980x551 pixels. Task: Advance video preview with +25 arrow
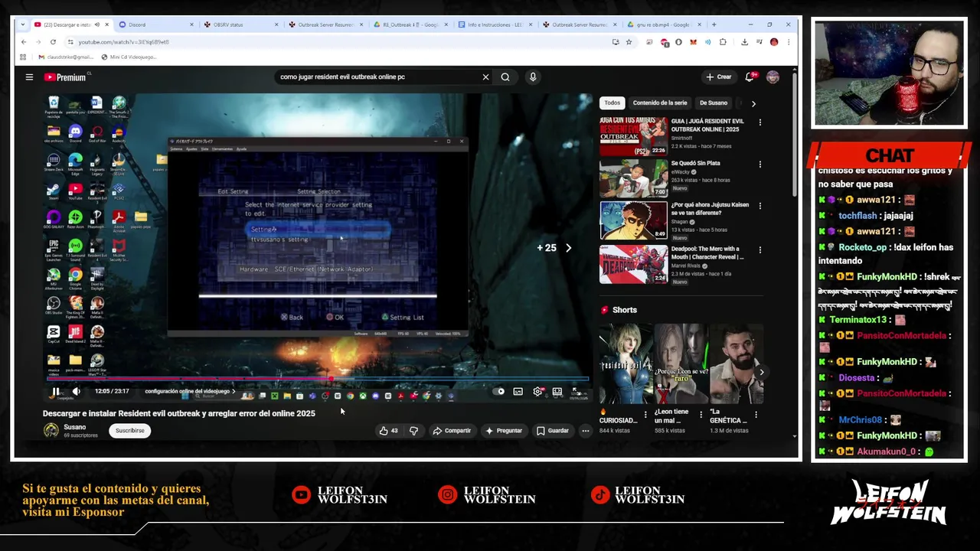pos(568,248)
